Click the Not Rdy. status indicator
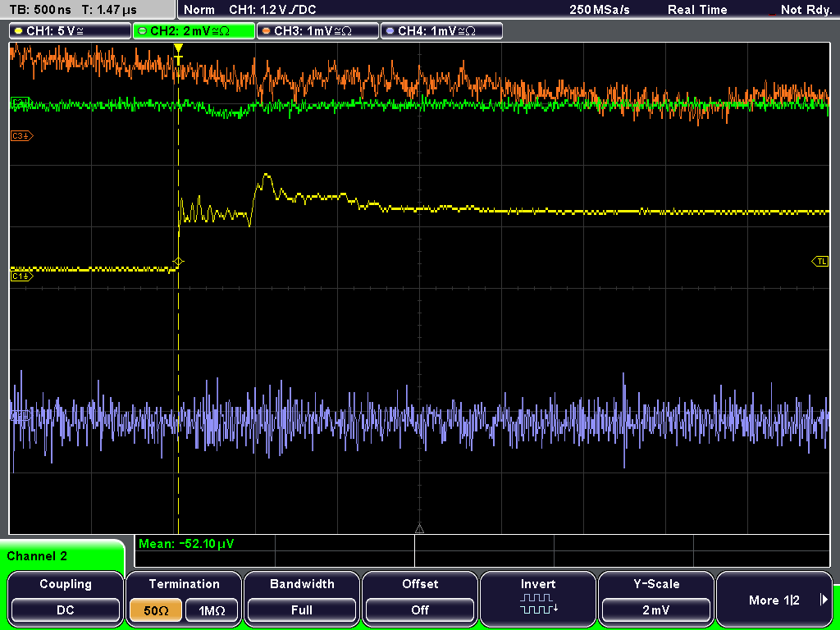 (806, 10)
